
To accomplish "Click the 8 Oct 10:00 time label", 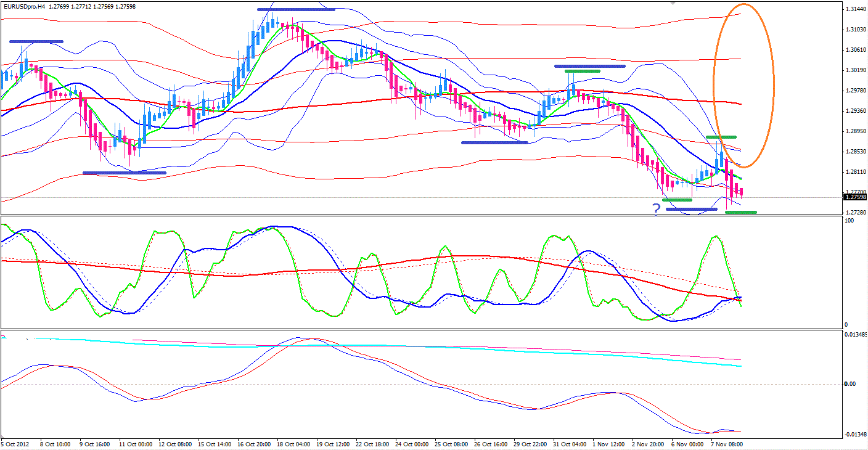I will 56,443.
